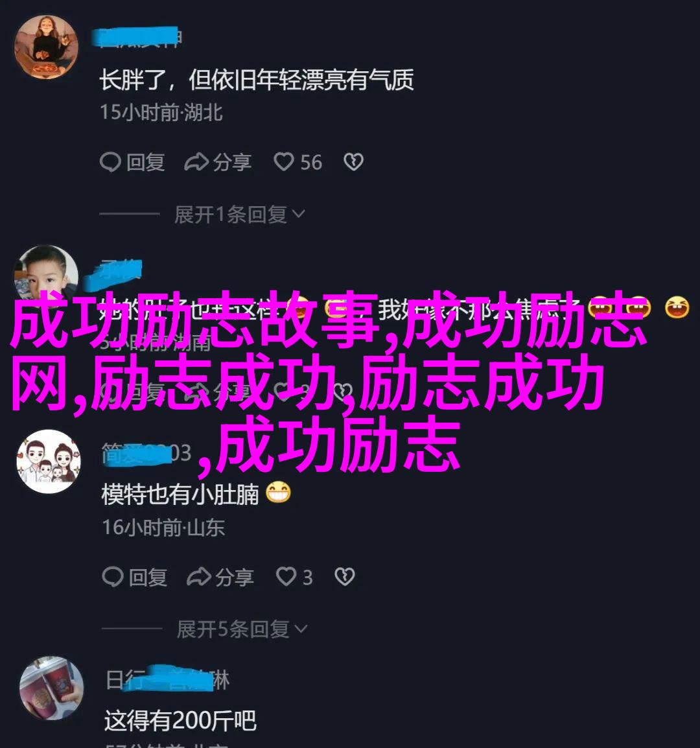Open username ending in 林

[x=167, y=679]
